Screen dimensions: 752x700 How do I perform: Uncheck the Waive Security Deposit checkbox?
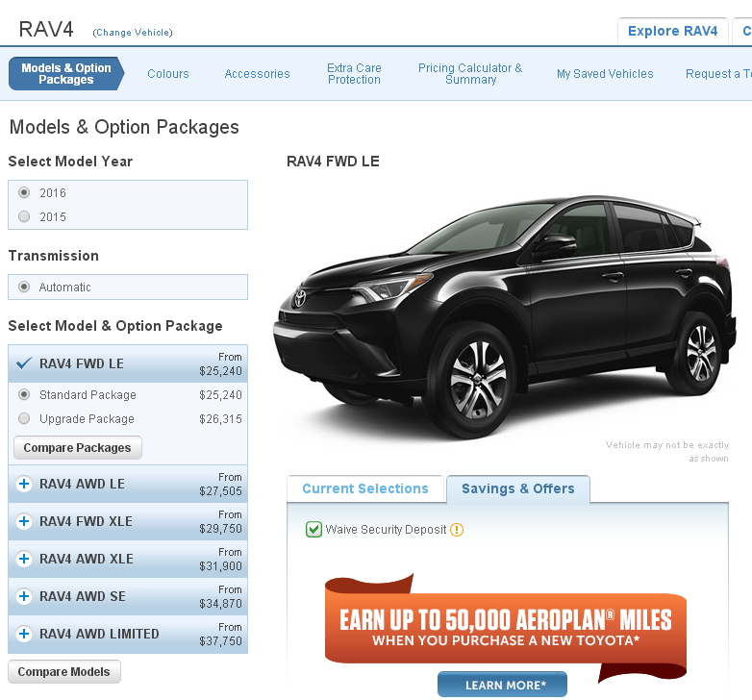pyautogui.click(x=313, y=530)
